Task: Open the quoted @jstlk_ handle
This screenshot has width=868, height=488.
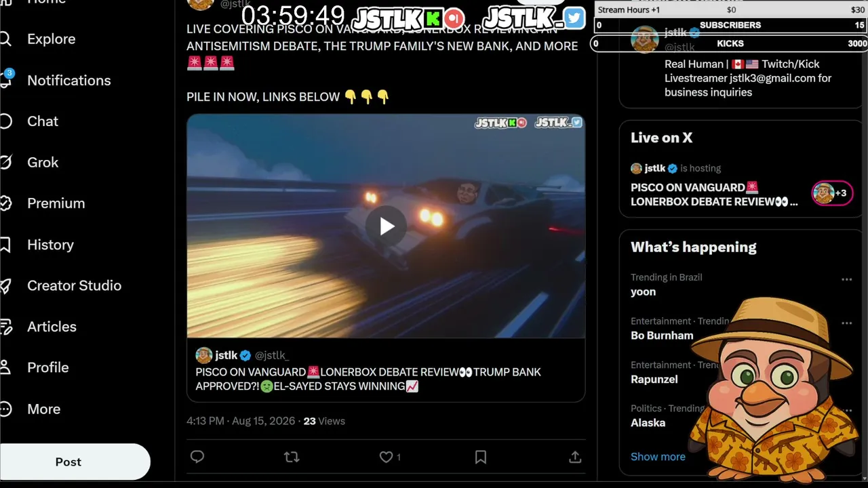Action: pos(272,355)
